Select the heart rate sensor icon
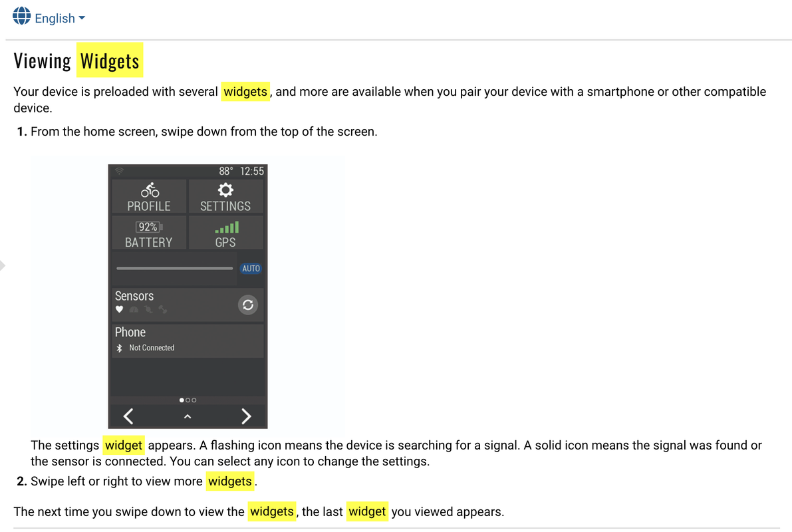792x532 pixels. click(x=119, y=309)
